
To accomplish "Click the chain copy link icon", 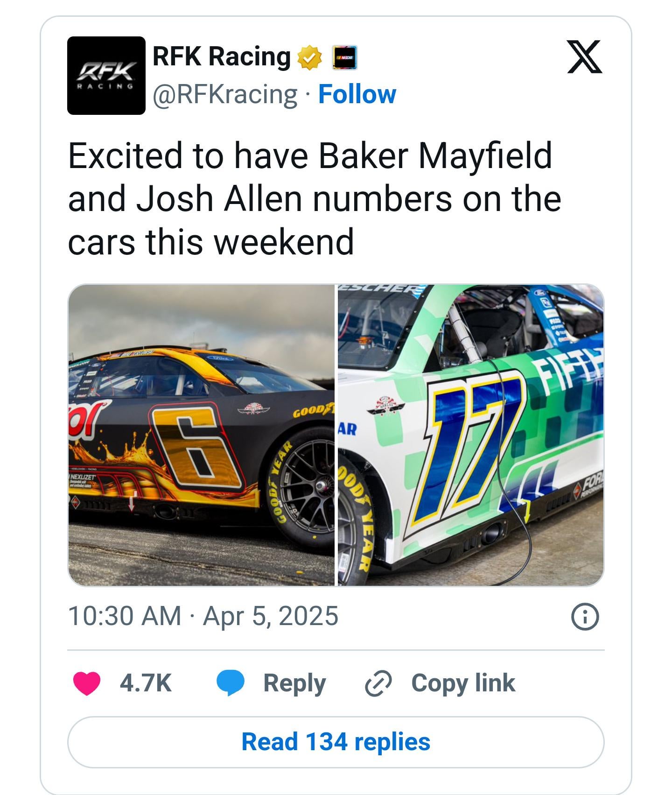I will 378,684.
